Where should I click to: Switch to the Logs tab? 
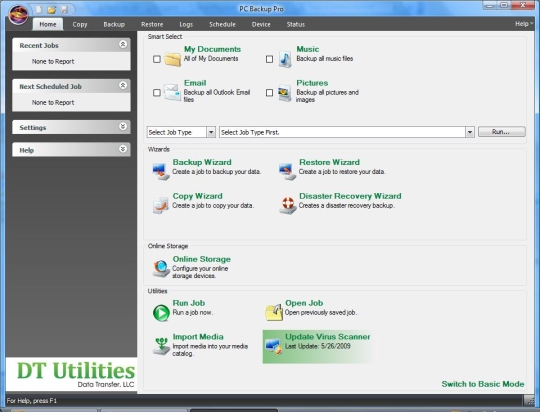click(186, 24)
